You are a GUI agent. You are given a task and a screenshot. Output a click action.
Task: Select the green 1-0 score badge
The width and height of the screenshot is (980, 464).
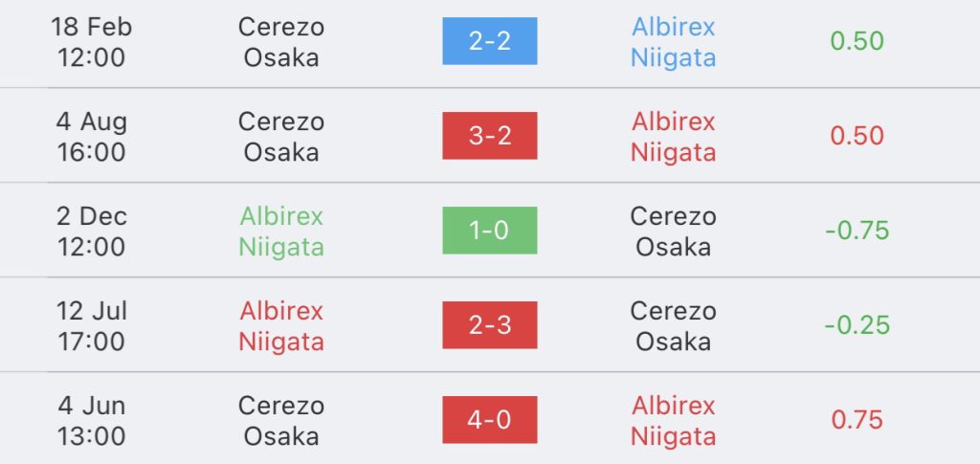tap(489, 231)
